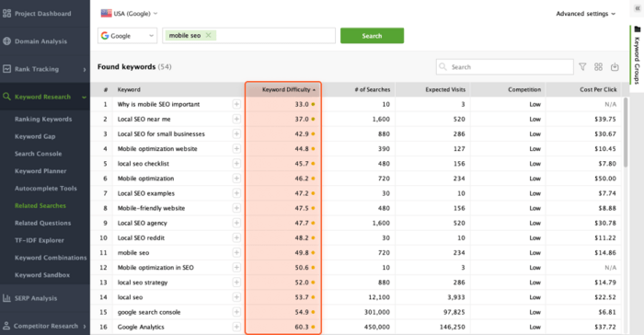Add 'Mobile optimization in SEO' plus icon

pos(236,268)
